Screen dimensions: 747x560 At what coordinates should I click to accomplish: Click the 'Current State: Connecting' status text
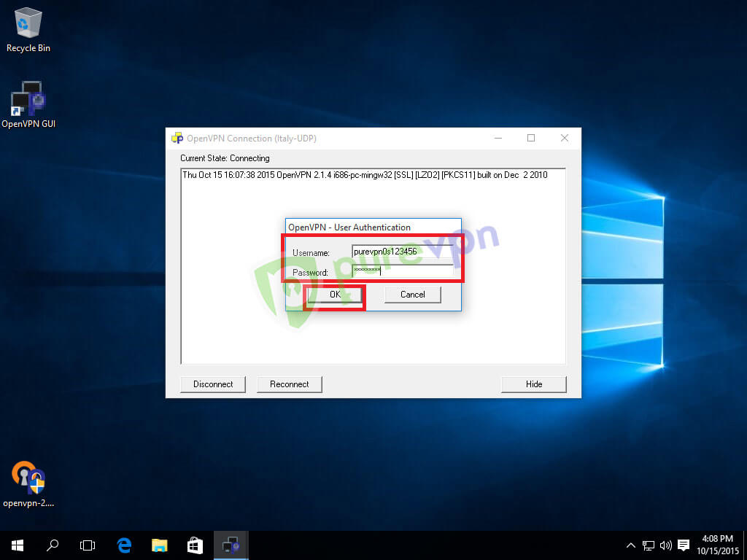click(225, 158)
